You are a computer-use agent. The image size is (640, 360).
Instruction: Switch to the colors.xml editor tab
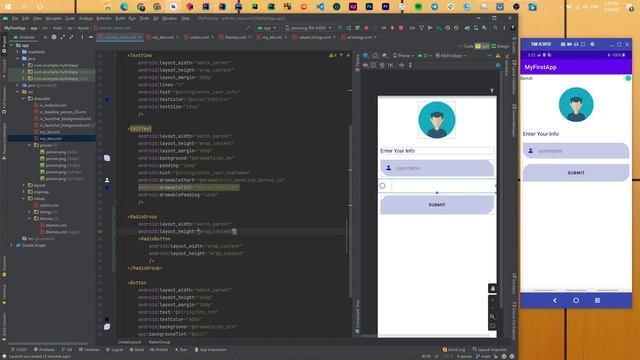(199, 37)
